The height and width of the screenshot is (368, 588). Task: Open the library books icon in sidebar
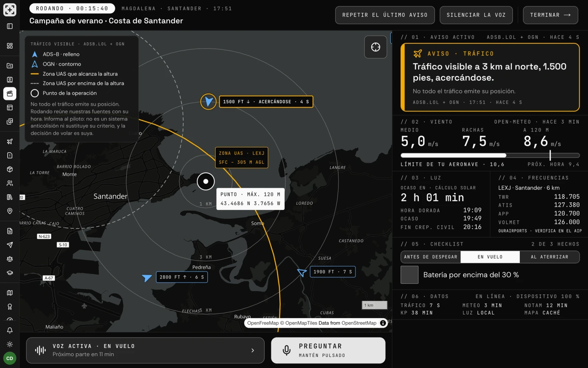(10, 197)
